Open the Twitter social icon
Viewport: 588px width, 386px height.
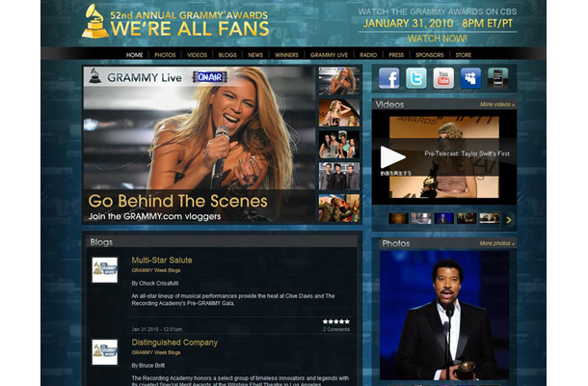tap(416, 78)
